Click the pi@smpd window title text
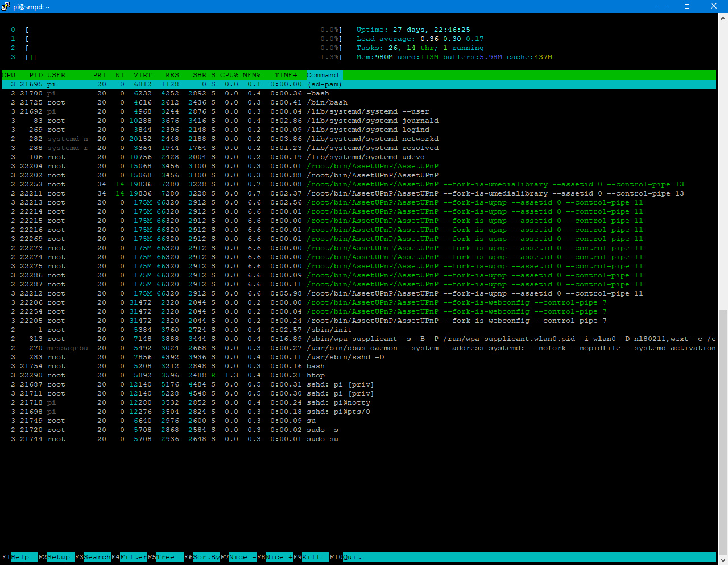 [32, 7]
